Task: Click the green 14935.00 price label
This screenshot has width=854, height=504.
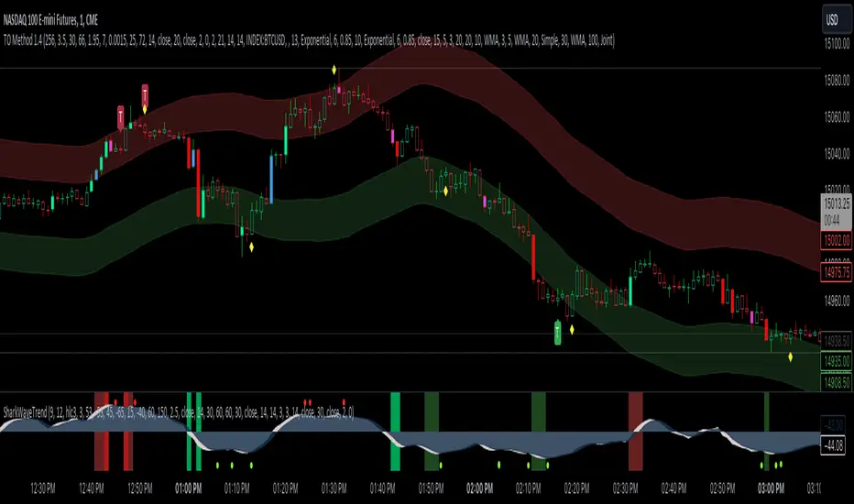Action: (x=836, y=361)
